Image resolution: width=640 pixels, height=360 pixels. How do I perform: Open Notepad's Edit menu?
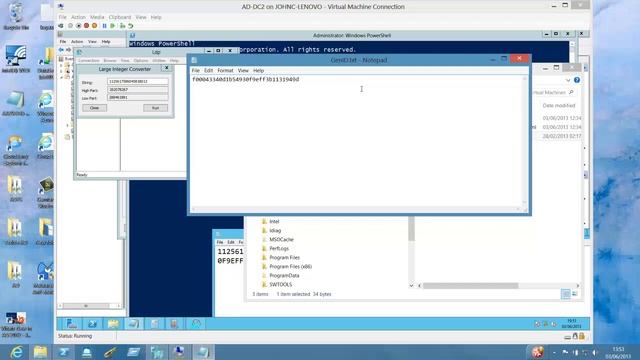tap(209, 70)
